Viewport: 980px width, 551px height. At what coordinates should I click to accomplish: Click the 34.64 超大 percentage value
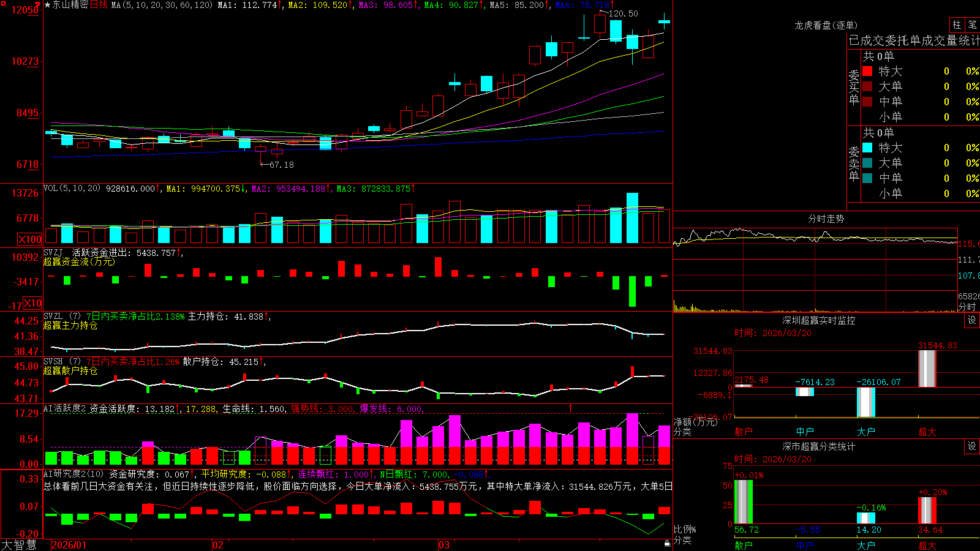(x=930, y=530)
